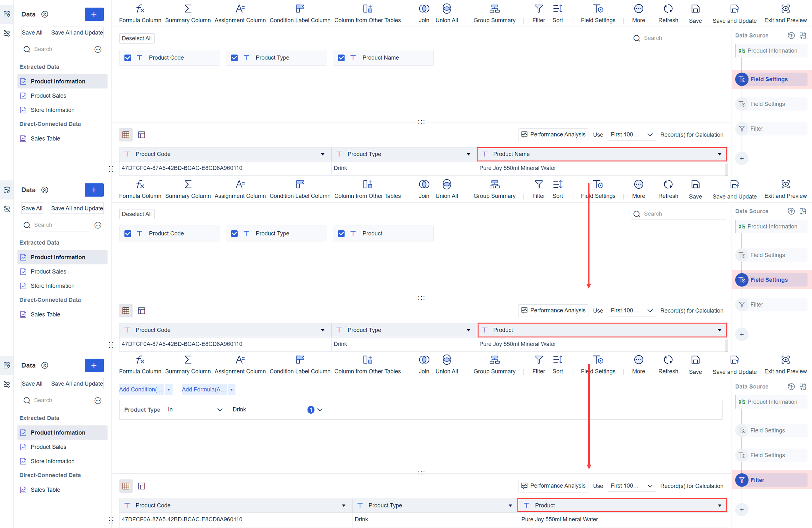Open Group Summary in the top panel

pos(494,14)
